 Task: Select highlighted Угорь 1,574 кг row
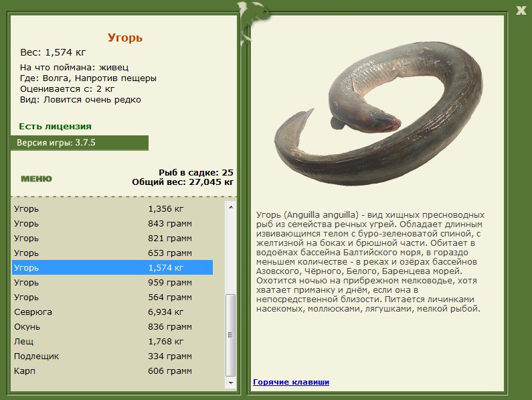click(x=112, y=267)
